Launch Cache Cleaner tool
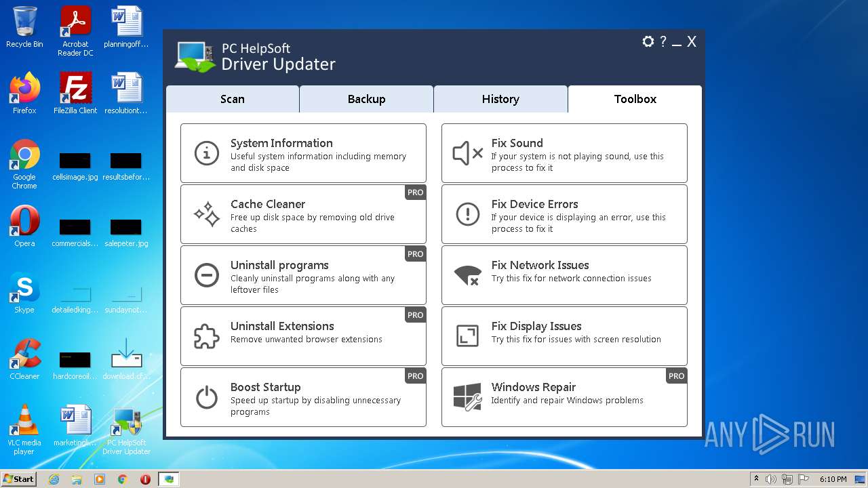This screenshot has width=868, height=488. [x=303, y=214]
